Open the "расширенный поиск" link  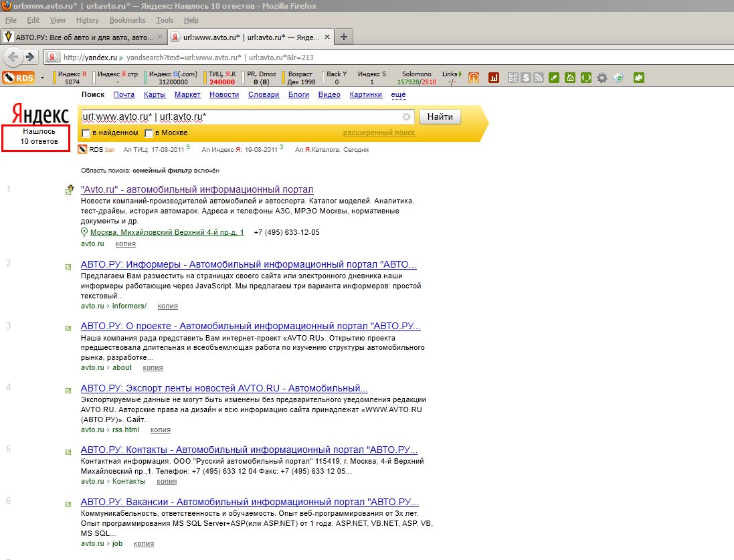click(x=379, y=133)
